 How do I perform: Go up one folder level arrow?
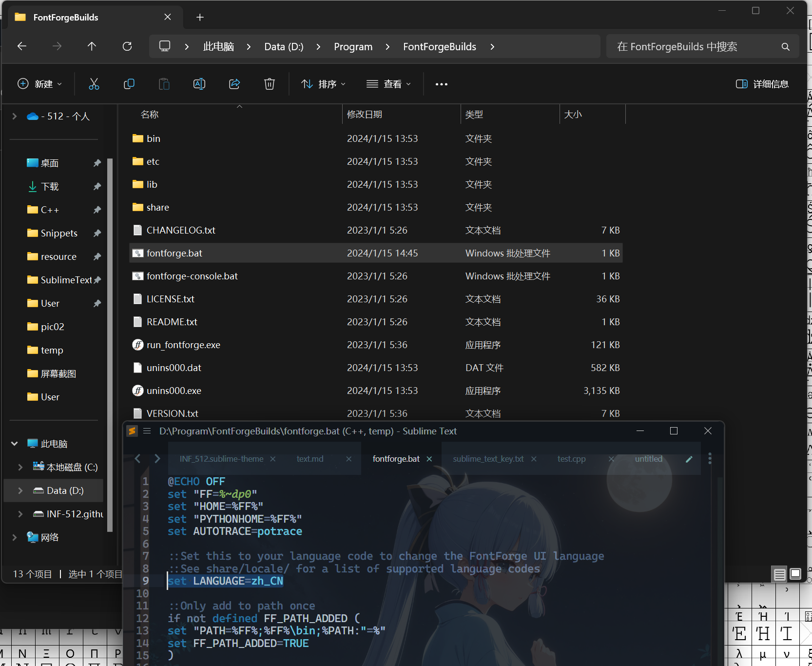click(92, 46)
